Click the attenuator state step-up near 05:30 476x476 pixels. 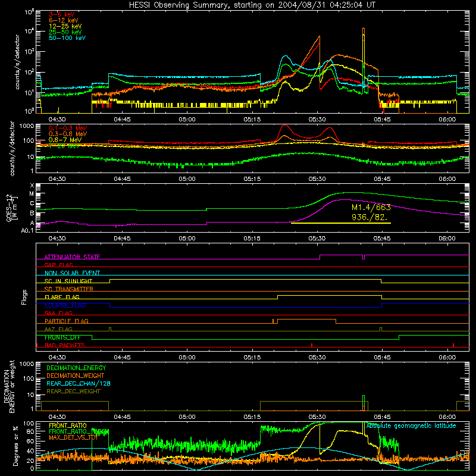click(x=320, y=257)
